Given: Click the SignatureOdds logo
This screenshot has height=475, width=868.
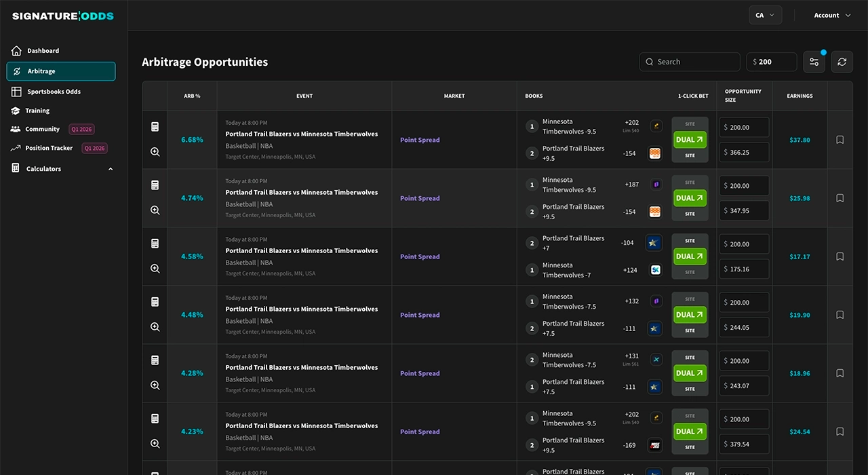Looking at the screenshot, I should [63, 16].
